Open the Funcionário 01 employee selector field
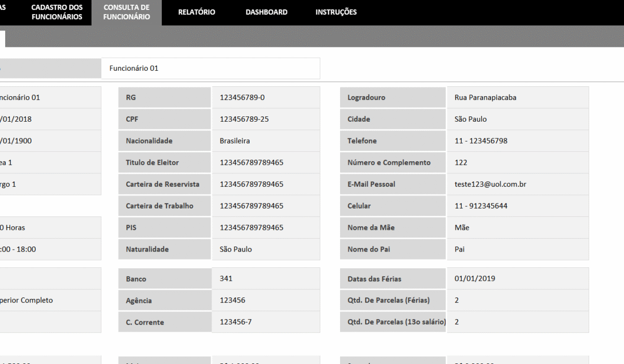 tap(210, 68)
